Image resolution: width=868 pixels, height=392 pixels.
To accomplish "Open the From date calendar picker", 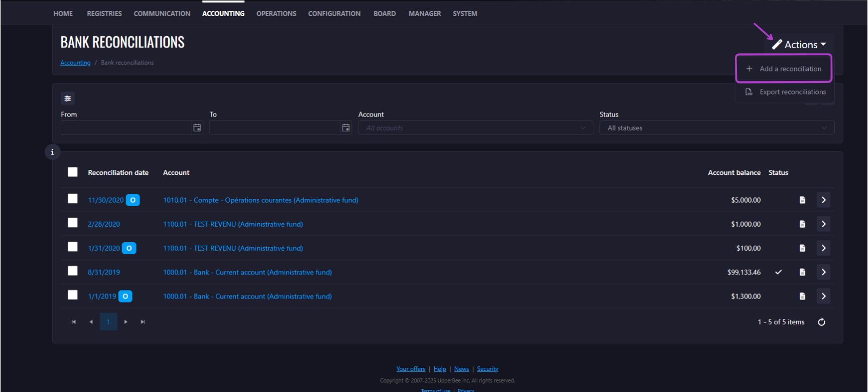I will [197, 128].
